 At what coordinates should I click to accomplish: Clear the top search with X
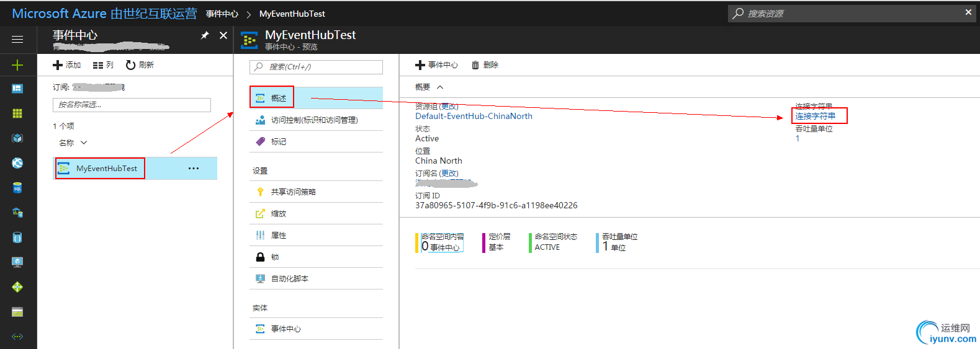pyautogui.click(x=968, y=12)
